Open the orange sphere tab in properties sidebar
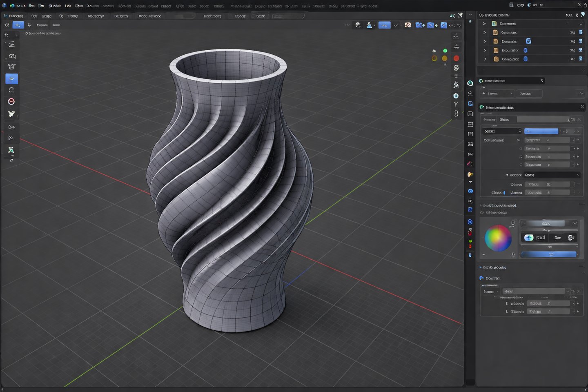The image size is (588, 392). [470, 174]
